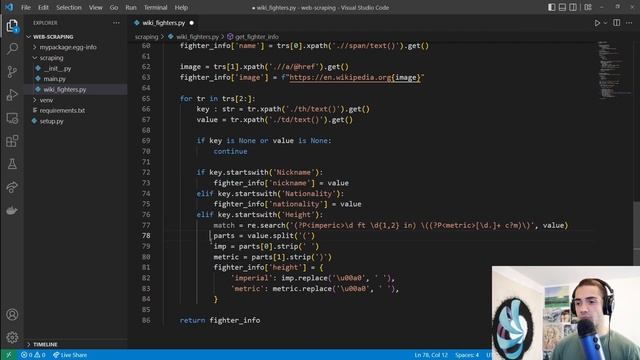640x360 pixels.
Task: Open the Run menu
Action: click(131, 7)
